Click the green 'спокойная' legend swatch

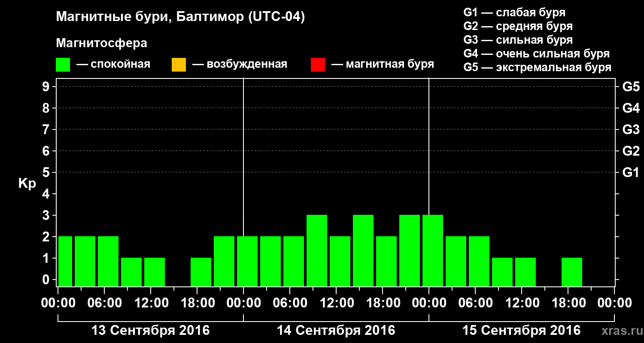pyautogui.click(x=63, y=65)
